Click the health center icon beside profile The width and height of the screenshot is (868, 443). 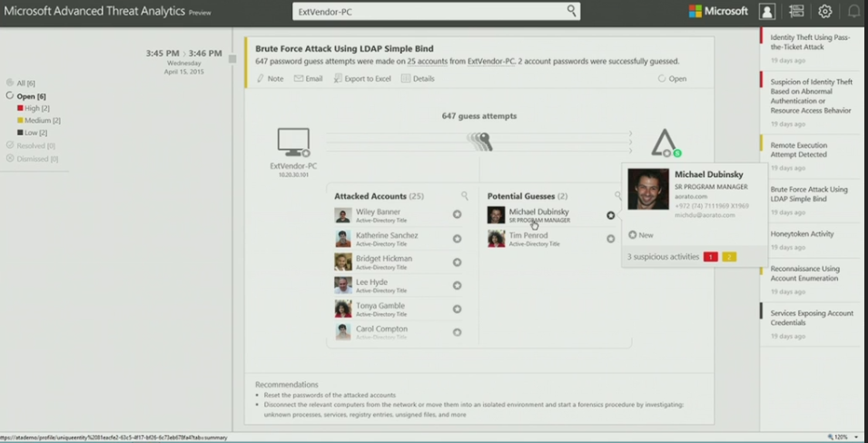tap(796, 11)
